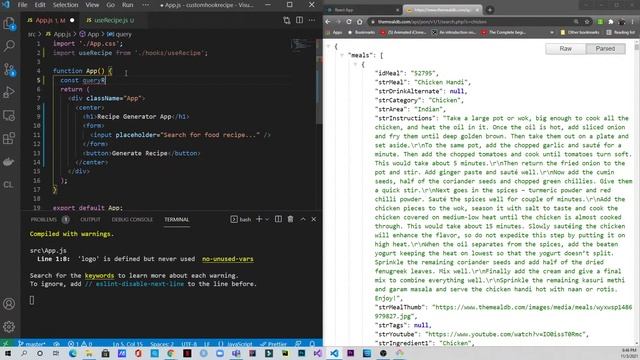Switch to the React App browser tab

[x=363, y=10]
